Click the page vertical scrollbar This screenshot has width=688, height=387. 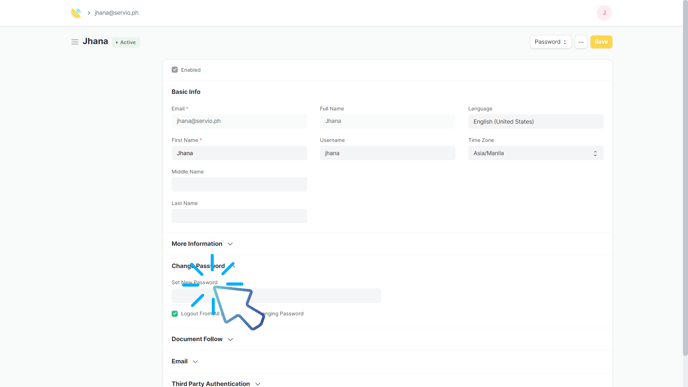click(685, 178)
